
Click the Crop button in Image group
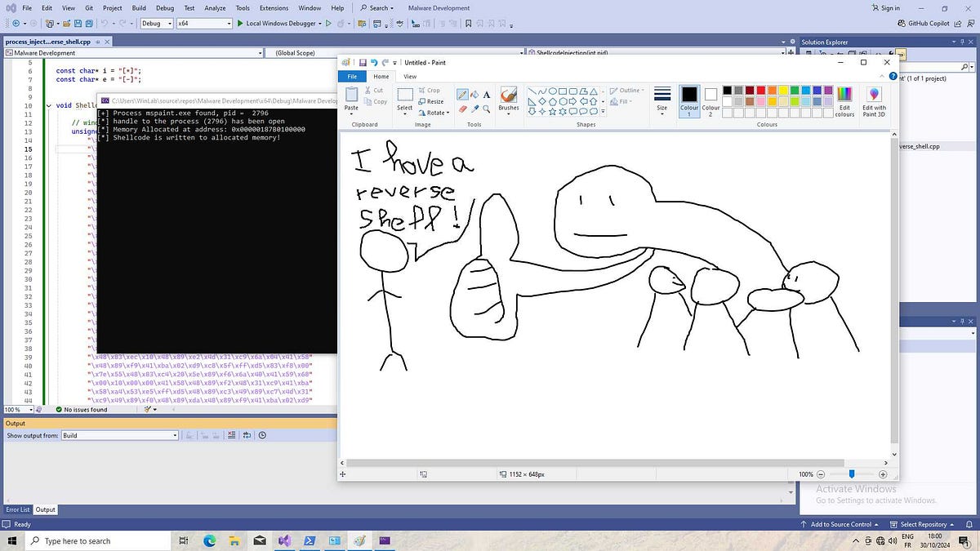(429, 91)
